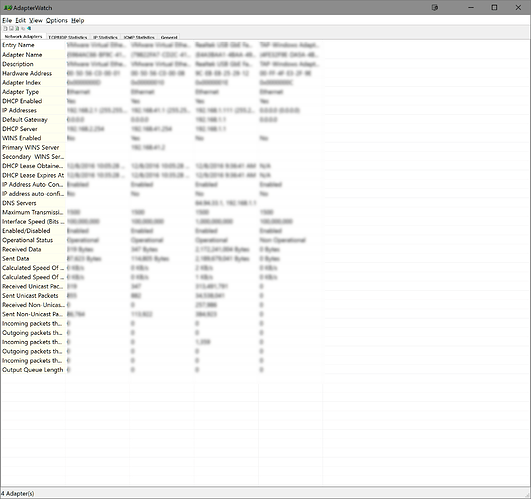
Task: Select the DHCP Enabled row label
Action: [22, 101]
